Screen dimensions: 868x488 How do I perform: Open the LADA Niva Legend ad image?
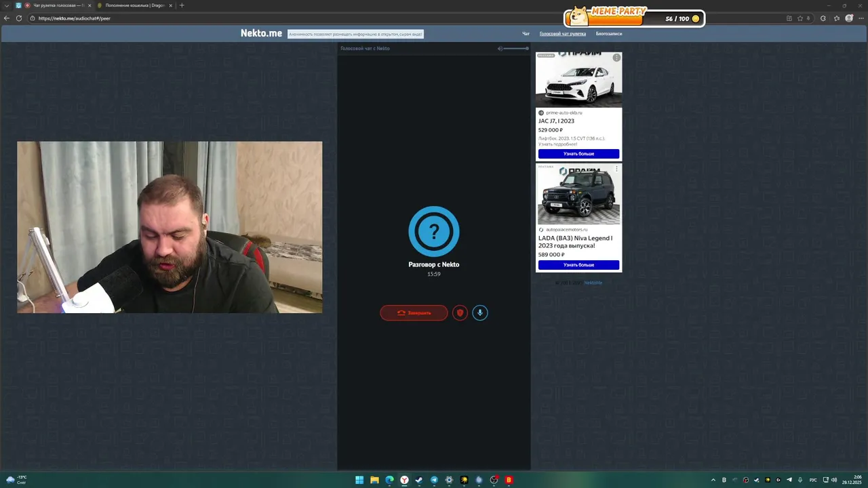click(x=578, y=195)
